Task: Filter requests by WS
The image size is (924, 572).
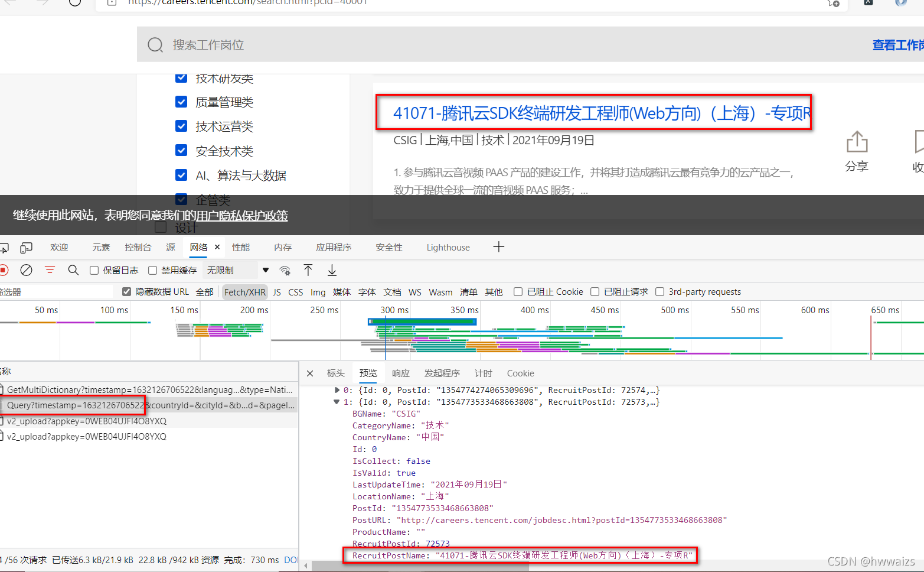Action: [415, 292]
